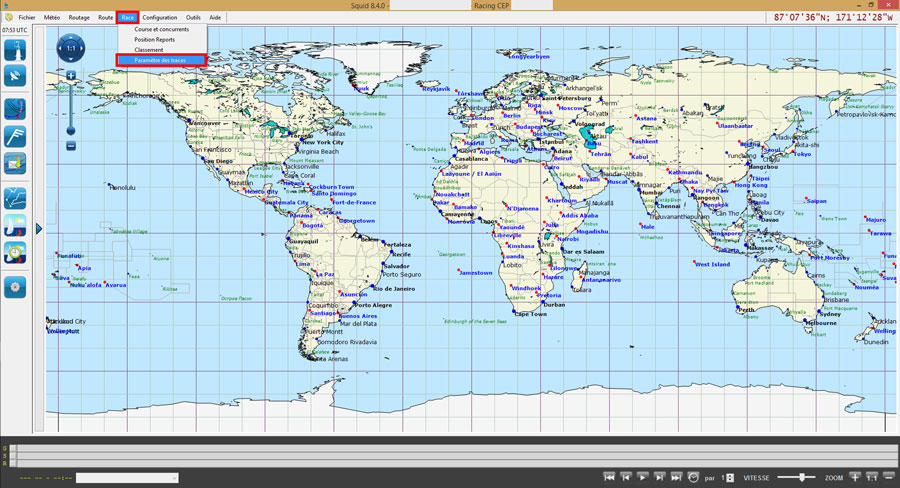This screenshot has height=488, width=900.
Task: Open 'Course et concurrents' menu item
Action: (161, 29)
